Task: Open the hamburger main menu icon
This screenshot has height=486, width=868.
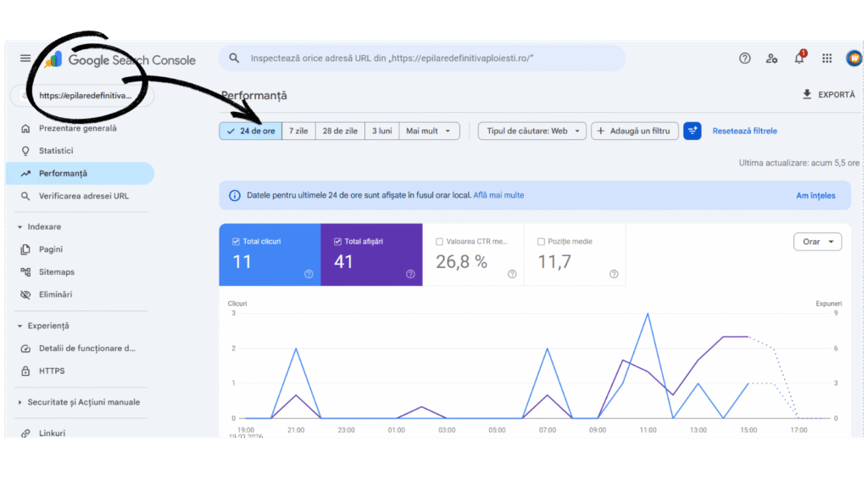Action: pyautogui.click(x=25, y=59)
